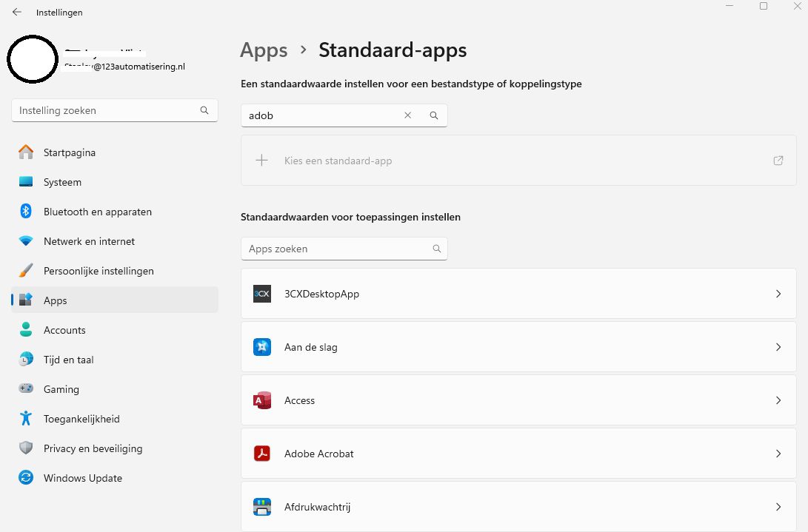Image resolution: width=808 pixels, height=532 pixels.
Task: Click inside the Apps zoeken search field
Action: click(333, 249)
